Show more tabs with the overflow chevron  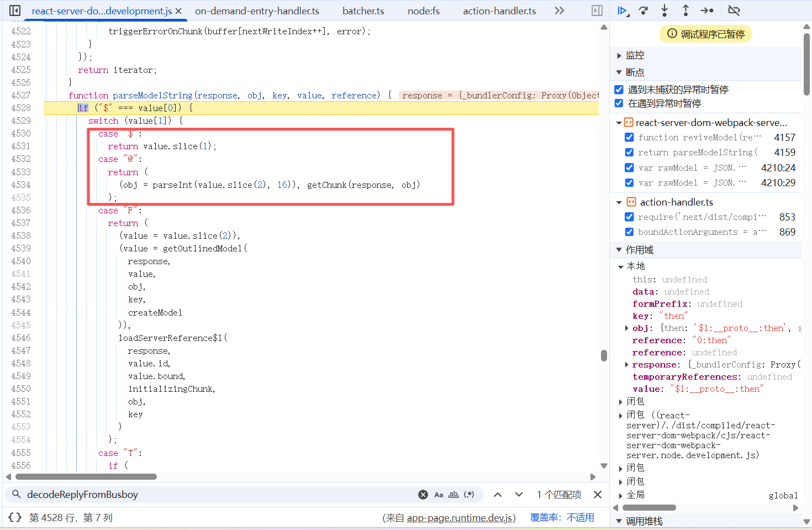[x=560, y=11]
